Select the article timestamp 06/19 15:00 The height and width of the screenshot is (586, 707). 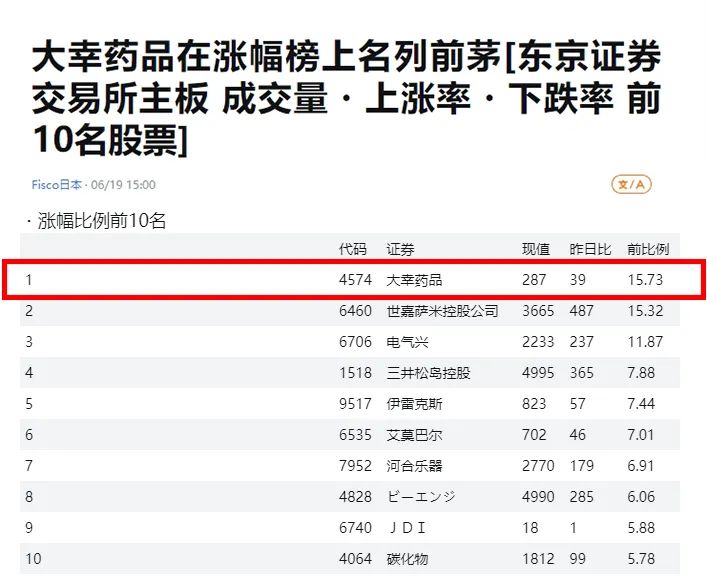123,185
